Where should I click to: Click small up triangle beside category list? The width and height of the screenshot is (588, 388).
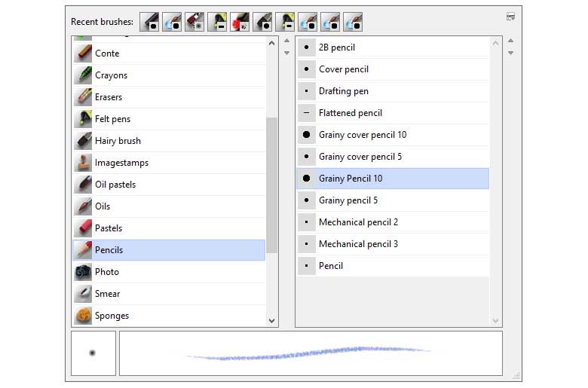click(287, 41)
